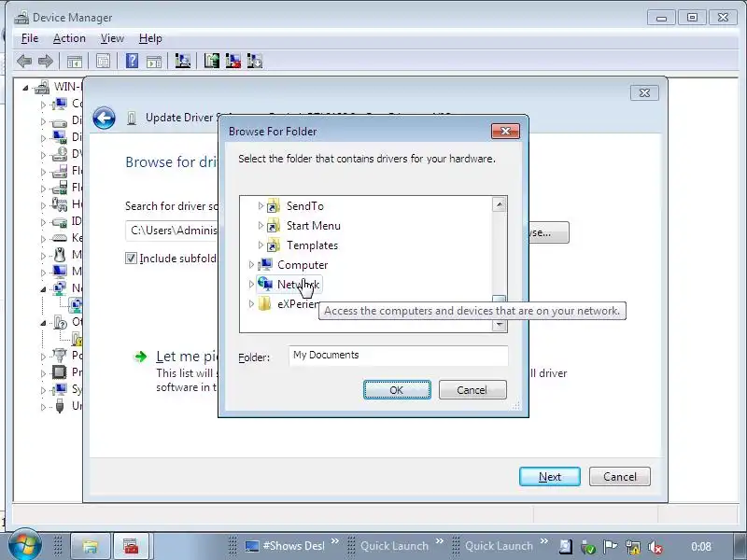Select the USB plug icon in device tree
The height and width of the screenshot is (560, 747).
60,406
